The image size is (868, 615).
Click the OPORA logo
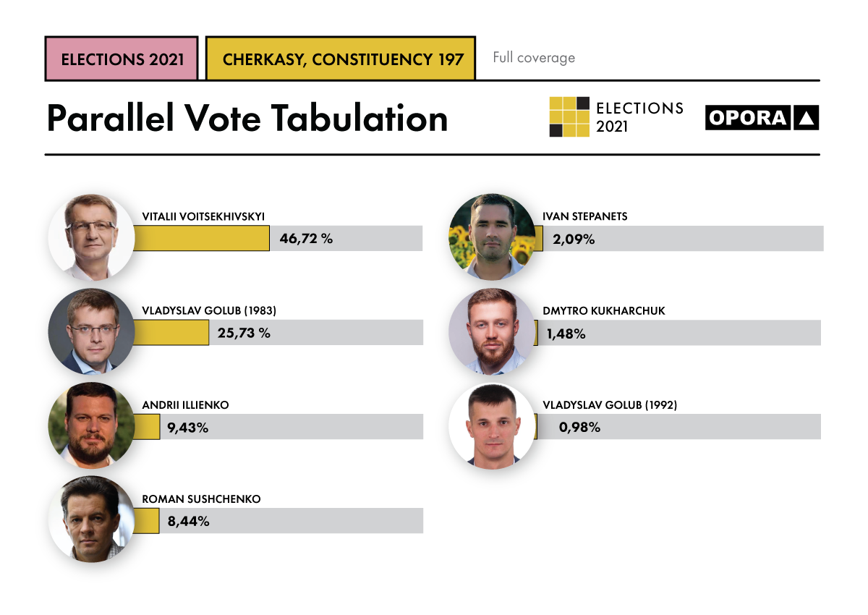point(762,118)
